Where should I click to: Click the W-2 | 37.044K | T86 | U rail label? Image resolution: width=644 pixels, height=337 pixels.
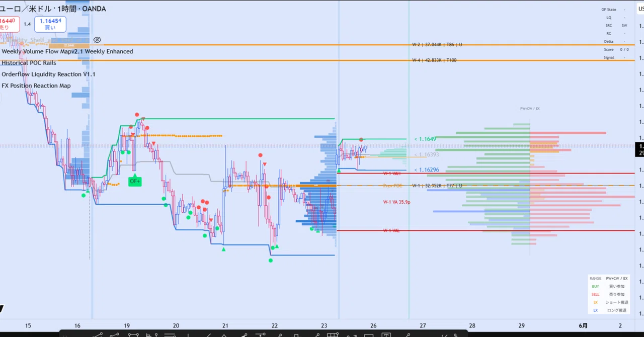coord(437,45)
